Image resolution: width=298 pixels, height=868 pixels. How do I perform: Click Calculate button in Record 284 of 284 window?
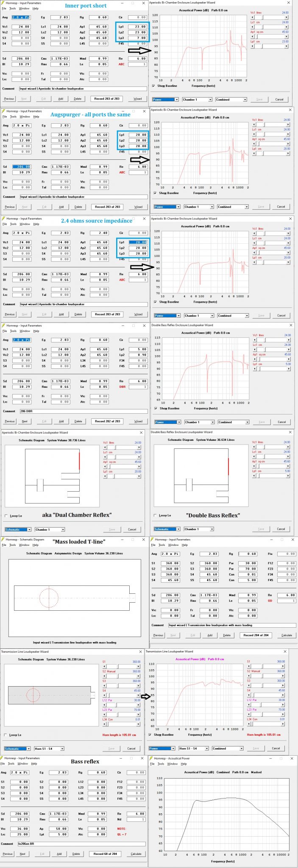click(x=287, y=635)
